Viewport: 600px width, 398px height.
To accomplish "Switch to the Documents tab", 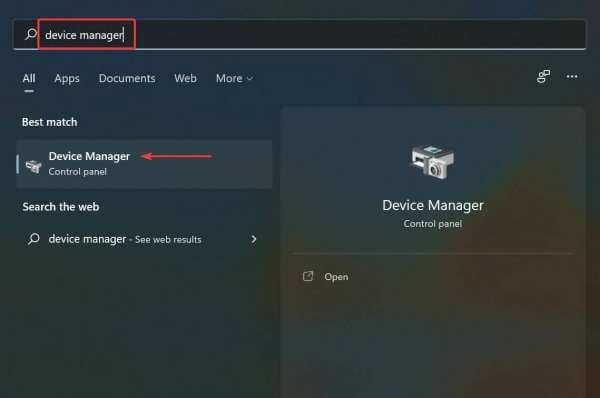I will coord(127,78).
